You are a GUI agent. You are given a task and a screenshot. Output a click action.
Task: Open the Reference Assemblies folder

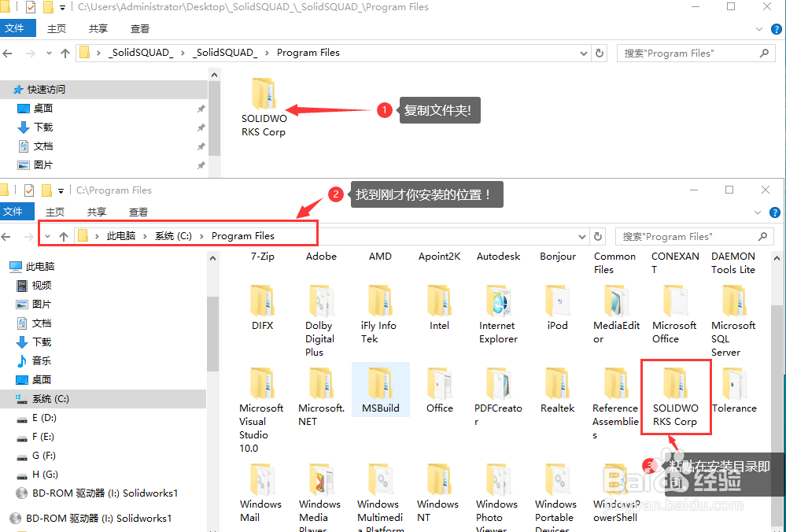pyautogui.click(x=615, y=404)
